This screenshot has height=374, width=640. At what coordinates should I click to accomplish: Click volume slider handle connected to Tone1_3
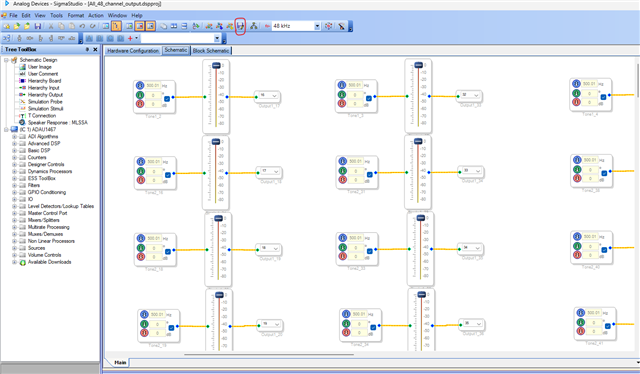pyautogui.click(x=418, y=65)
